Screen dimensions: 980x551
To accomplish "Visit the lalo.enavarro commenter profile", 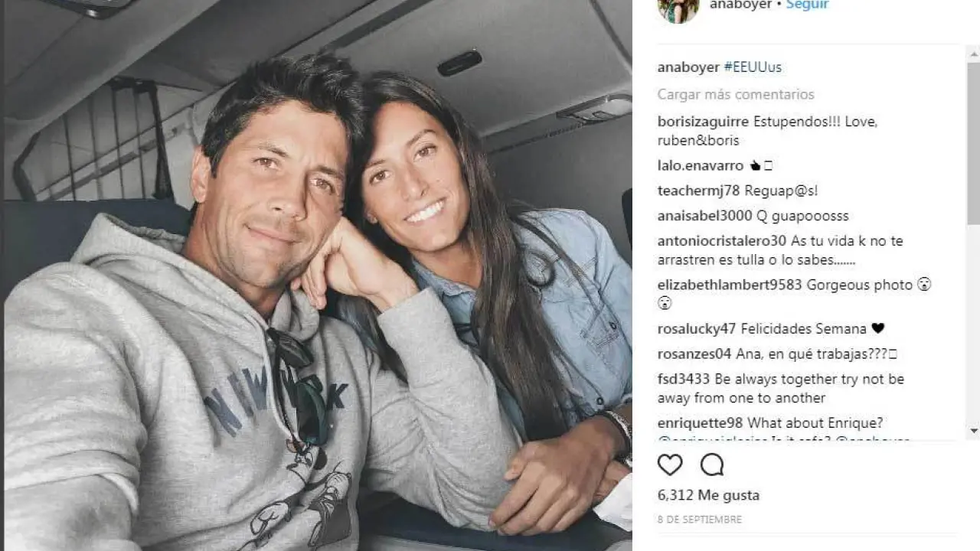I will pyautogui.click(x=701, y=165).
